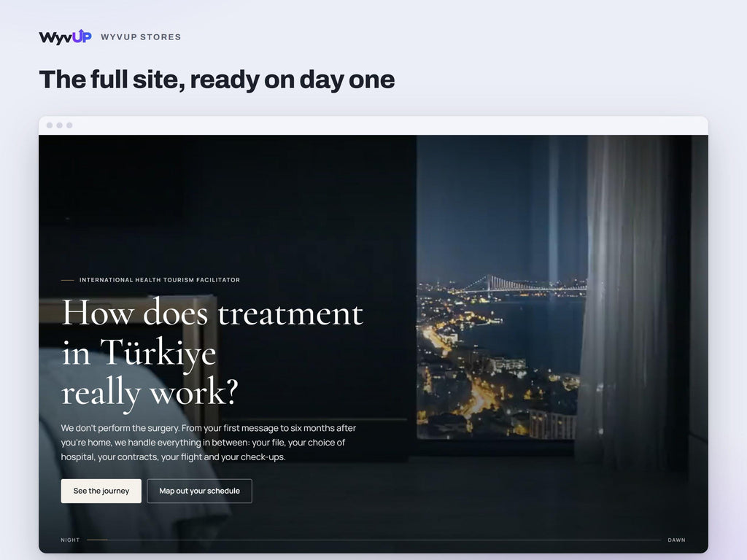The width and height of the screenshot is (747, 560).
Task: Click the paragraph starting We don't perform the surgery
Action: click(x=208, y=443)
